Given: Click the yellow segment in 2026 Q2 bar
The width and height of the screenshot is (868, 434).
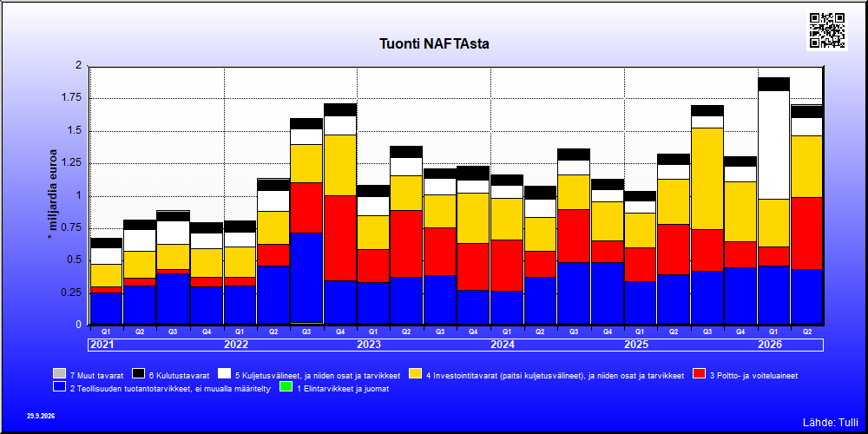Looking at the screenshot, I should tap(807, 167).
